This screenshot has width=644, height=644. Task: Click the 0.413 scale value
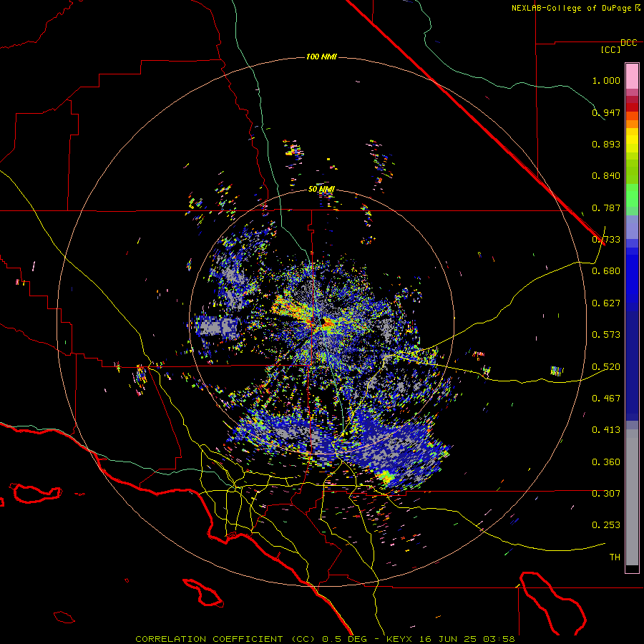point(606,430)
